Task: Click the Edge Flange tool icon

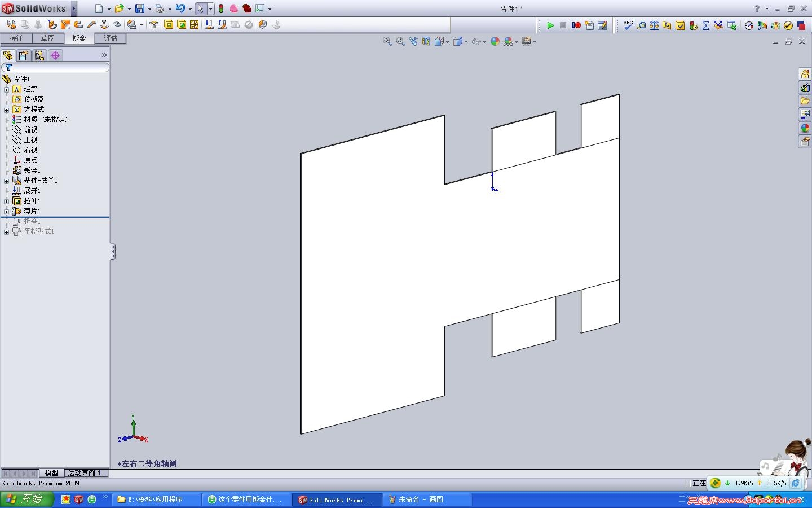Action: click(52, 24)
